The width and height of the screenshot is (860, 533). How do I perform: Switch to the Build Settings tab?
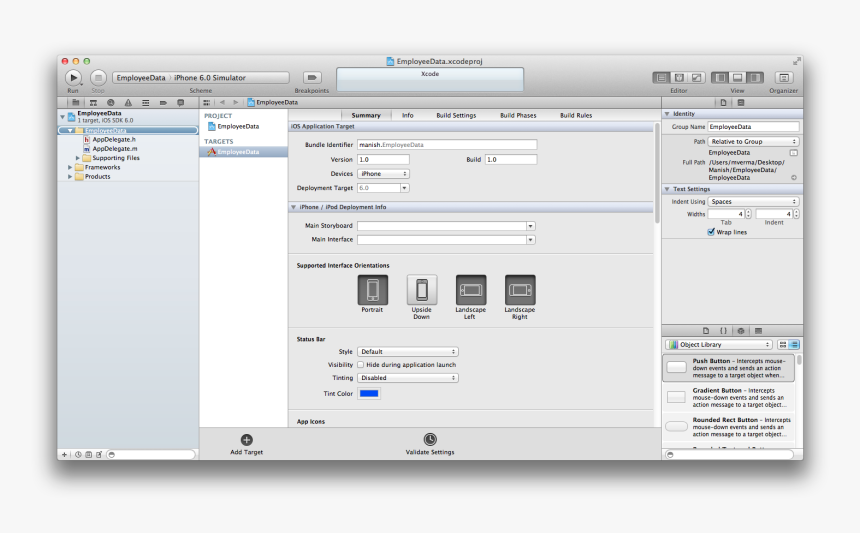(x=456, y=115)
